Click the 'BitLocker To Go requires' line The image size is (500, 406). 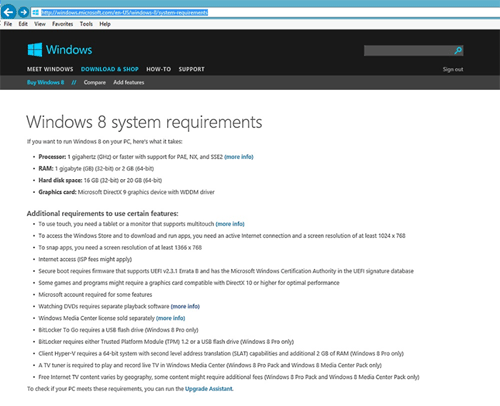pos(118,330)
